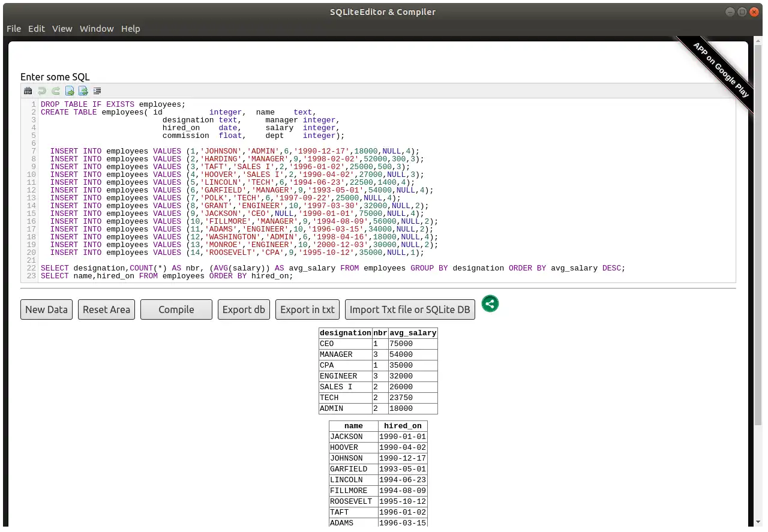This screenshot has width=768, height=532.
Task: Click the undo arrow icon in editor toolbar
Action: pos(42,91)
